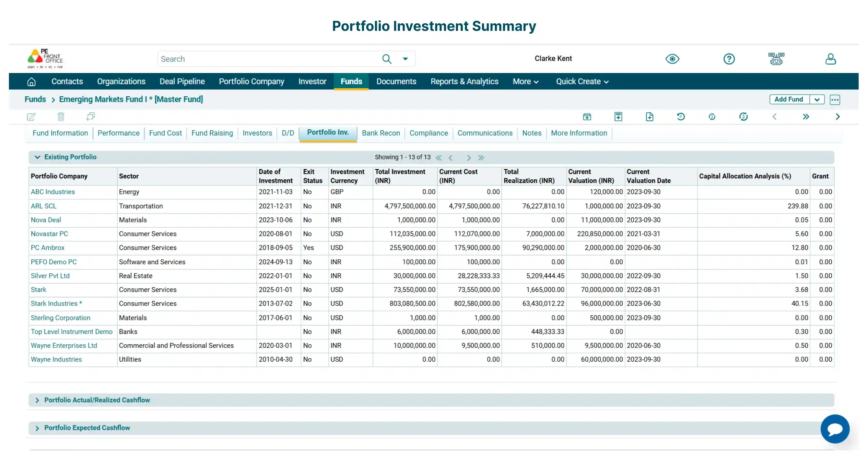Open the Organizations menu
The image size is (868, 456).
pos(121,82)
